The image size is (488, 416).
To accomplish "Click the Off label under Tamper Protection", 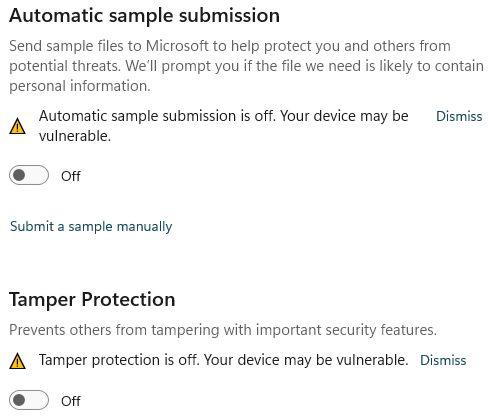I will 71,401.
